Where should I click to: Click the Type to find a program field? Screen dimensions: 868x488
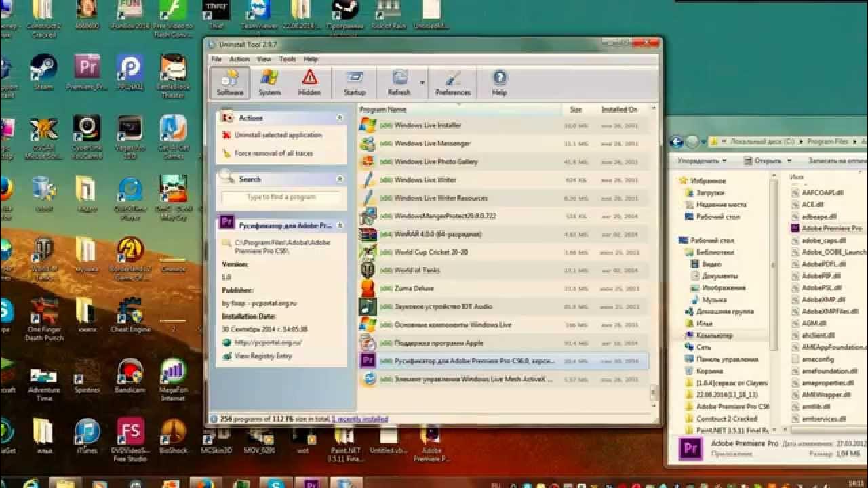click(x=281, y=197)
